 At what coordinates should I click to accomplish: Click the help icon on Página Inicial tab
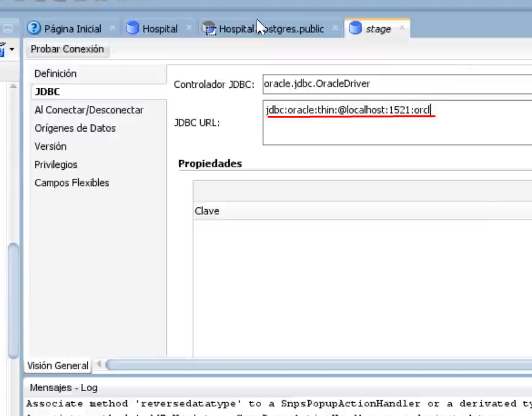point(34,28)
